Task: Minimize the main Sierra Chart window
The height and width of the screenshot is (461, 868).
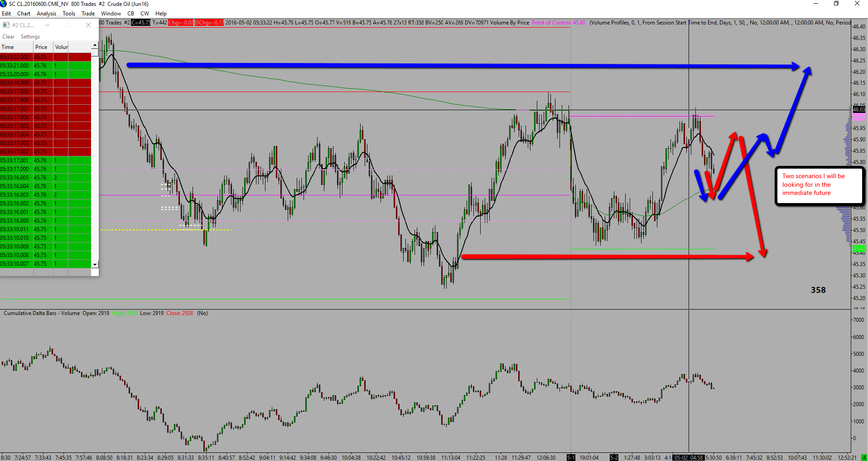Action: [x=816, y=4]
